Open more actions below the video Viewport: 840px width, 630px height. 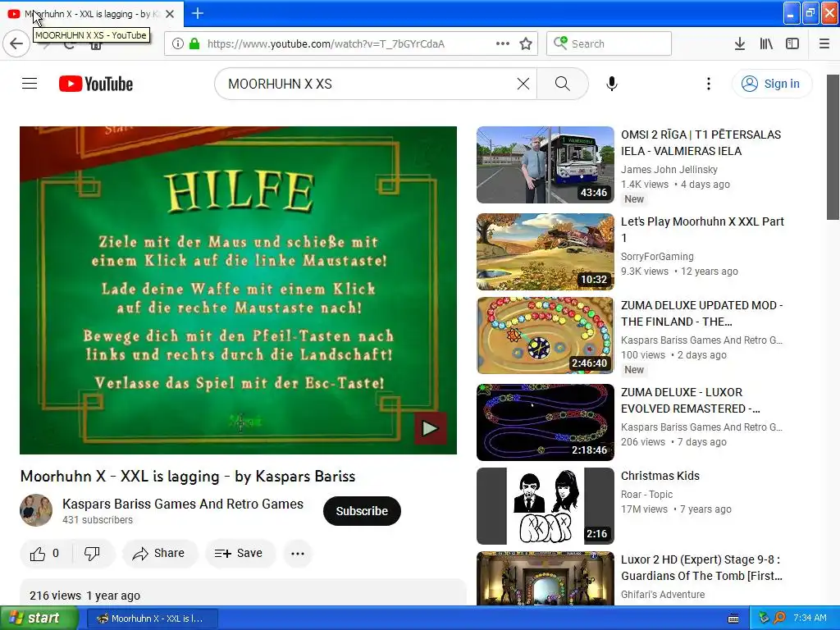297,554
